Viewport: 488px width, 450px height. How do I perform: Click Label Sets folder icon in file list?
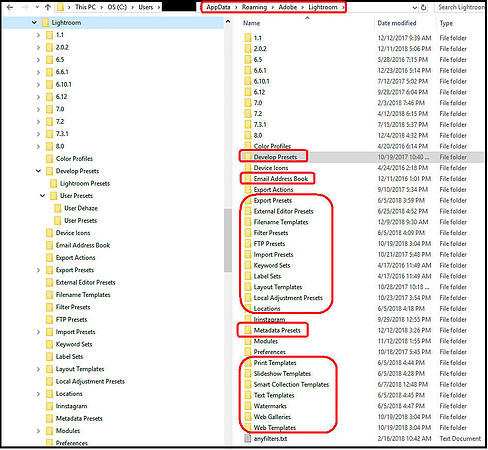248,276
